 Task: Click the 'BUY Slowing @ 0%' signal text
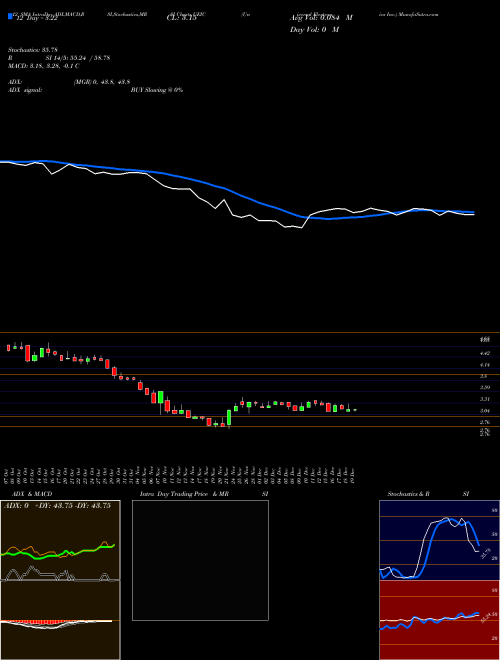(157, 90)
